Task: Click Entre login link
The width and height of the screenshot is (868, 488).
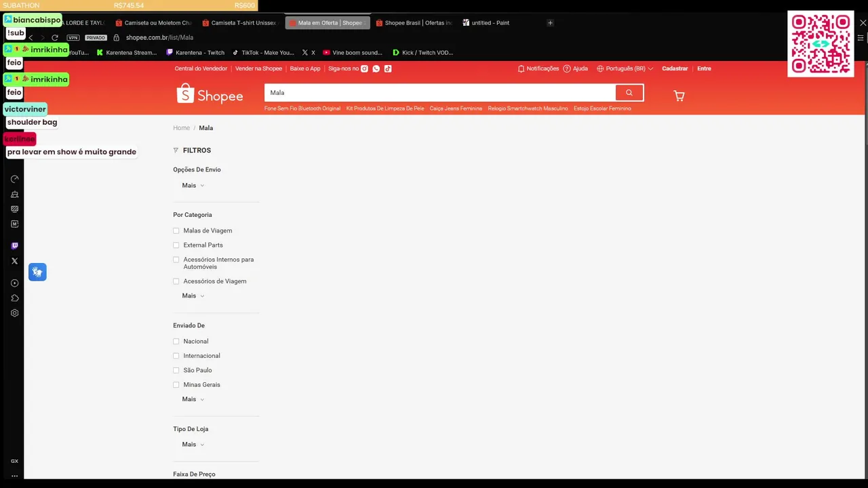Action: coord(704,68)
